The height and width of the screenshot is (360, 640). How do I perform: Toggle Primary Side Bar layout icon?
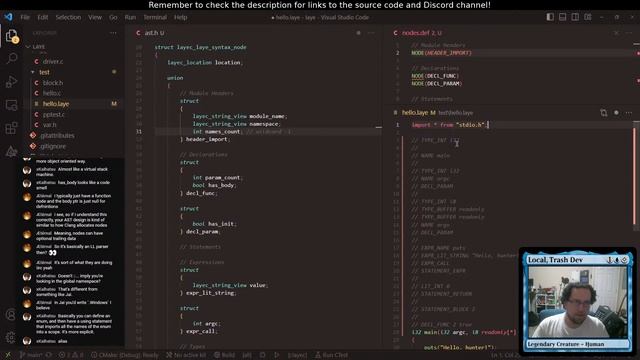550,17
